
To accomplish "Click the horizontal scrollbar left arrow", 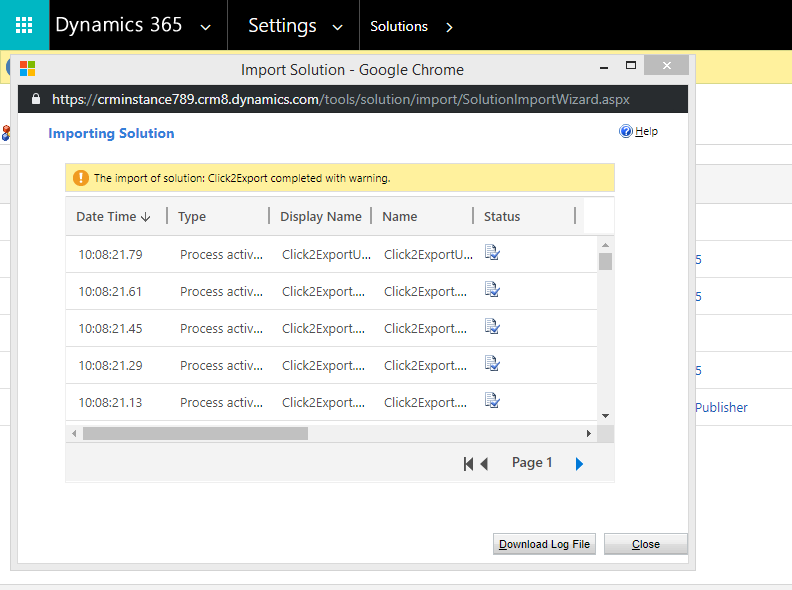I will click(74, 433).
